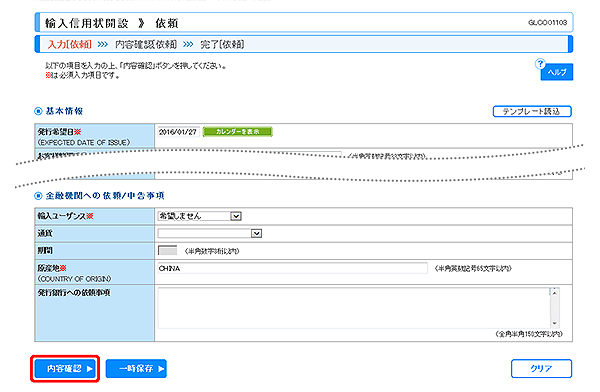Click the 基本情報 section heading
Screen dimensions: 600x392
pyautogui.click(x=64, y=111)
